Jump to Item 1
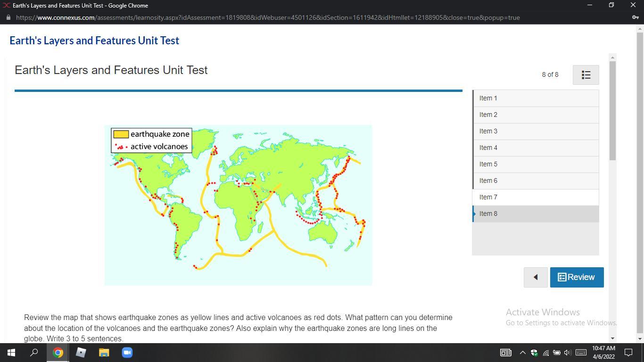The height and width of the screenshot is (362, 644). (536, 98)
